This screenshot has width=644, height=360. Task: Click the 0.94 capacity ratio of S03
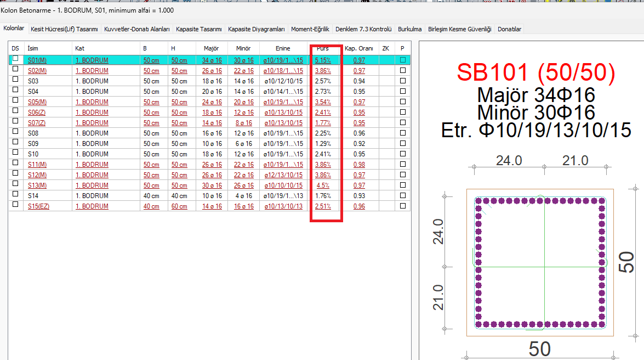point(359,81)
